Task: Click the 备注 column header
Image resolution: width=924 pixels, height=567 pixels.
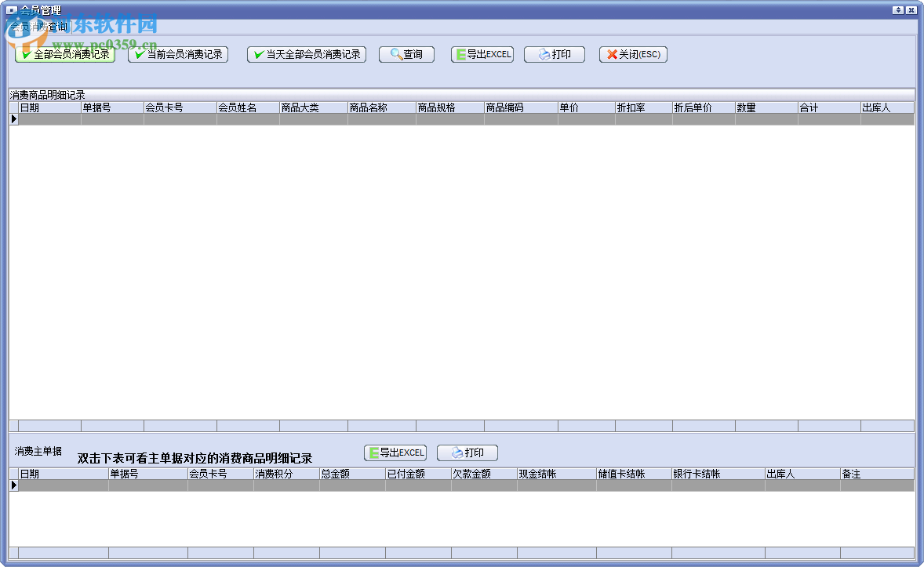Action: pos(878,474)
